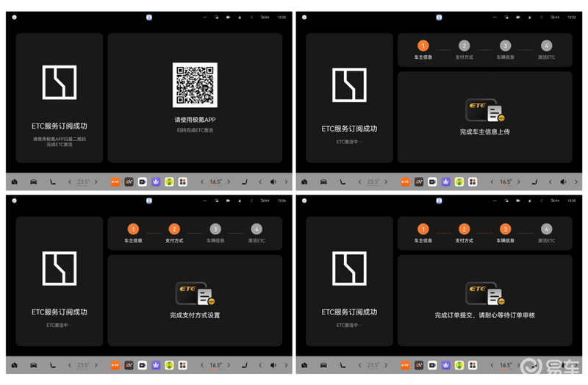Open racing flag app in 完成支付方式设置 screen dock
The height and width of the screenshot is (385, 588).
coord(129,365)
